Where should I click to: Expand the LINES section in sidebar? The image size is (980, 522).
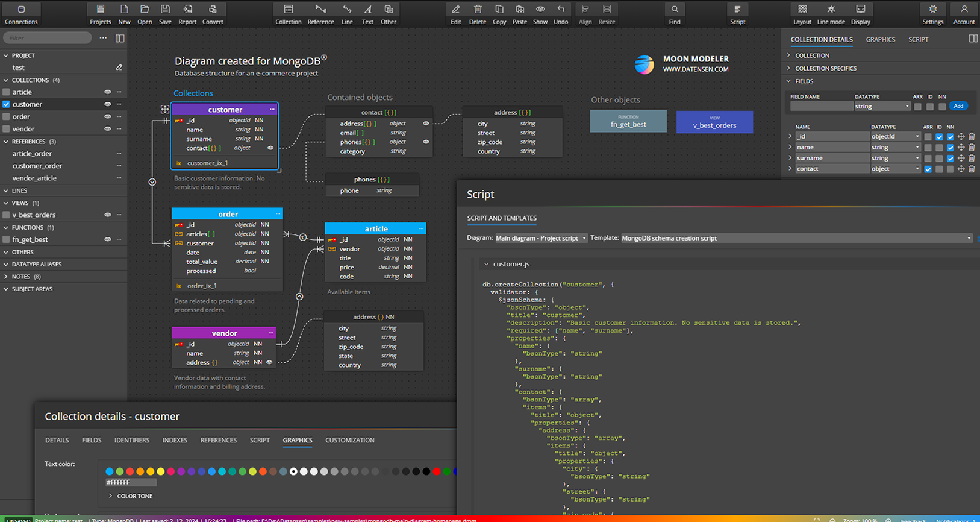click(x=19, y=190)
